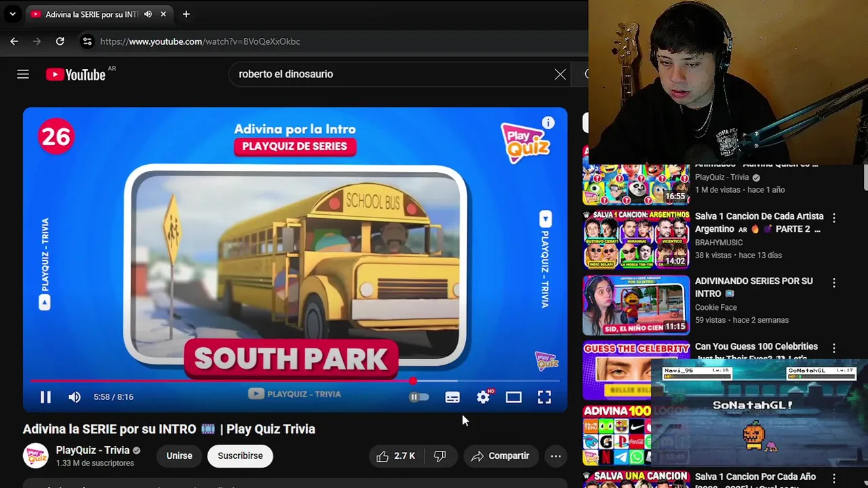This screenshot has width=868, height=488.
Task: Go back in browser history
Action: [14, 41]
